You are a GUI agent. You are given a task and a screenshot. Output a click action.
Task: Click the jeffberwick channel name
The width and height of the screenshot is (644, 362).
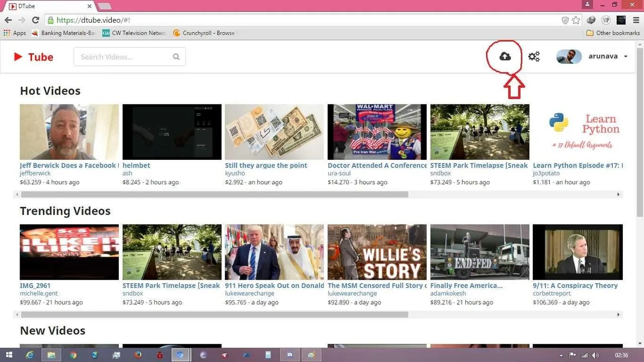[35, 173]
